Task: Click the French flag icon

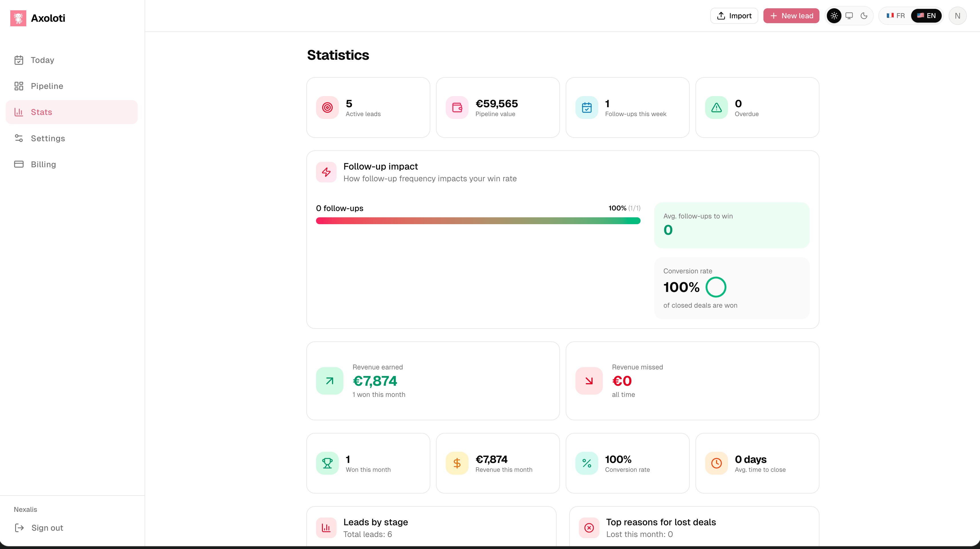Action: pos(890,16)
